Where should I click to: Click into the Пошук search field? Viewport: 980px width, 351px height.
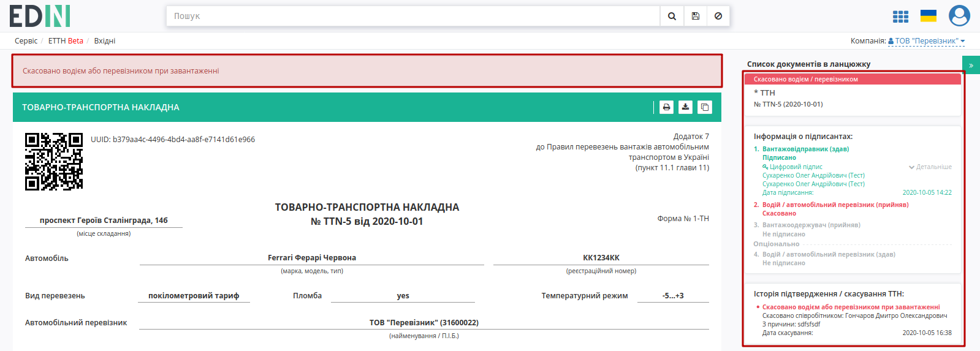point(413,16)
